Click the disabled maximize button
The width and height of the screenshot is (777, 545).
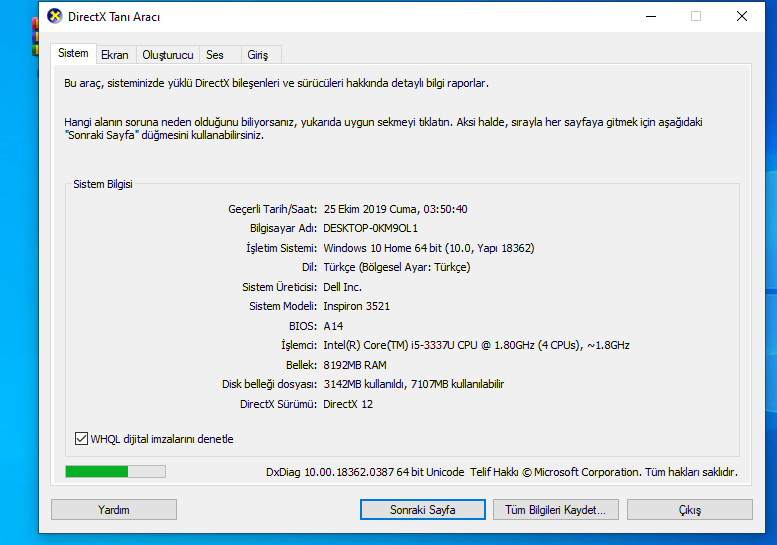pyautogui.click(x=696, y=16)
